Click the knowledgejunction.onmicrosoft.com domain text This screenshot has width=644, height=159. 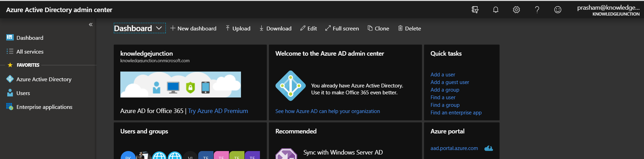(x=155, y=61)
